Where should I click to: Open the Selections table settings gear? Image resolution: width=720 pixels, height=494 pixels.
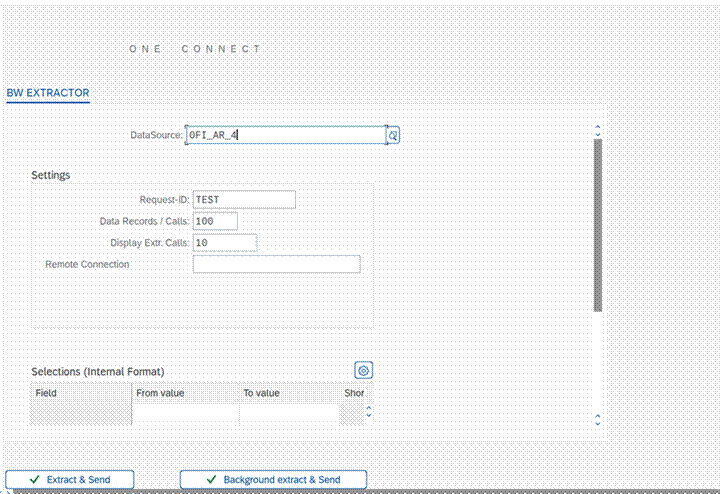[364, 370]
